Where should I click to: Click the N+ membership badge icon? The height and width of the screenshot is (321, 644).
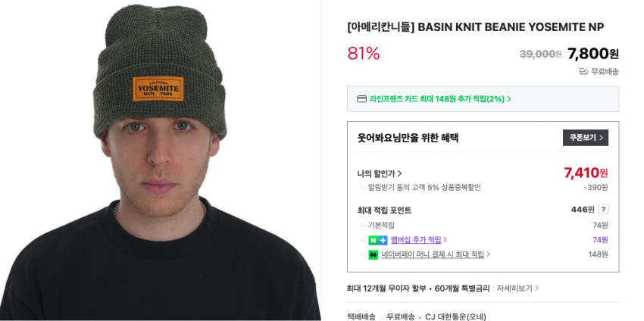click(378, 240)
